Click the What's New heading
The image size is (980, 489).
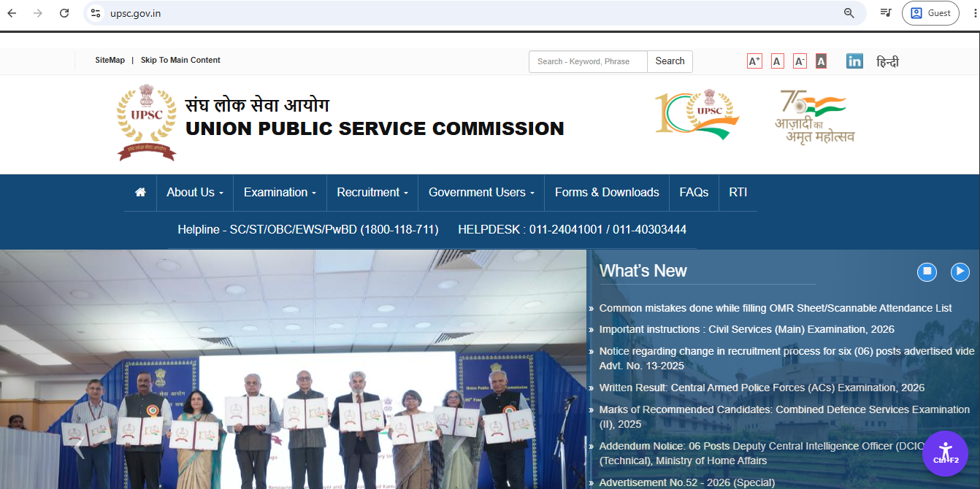click(x=643, y=271)
